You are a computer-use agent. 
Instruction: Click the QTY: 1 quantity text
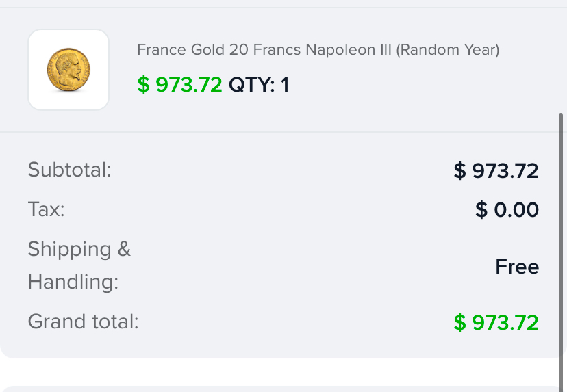point(259,85)
